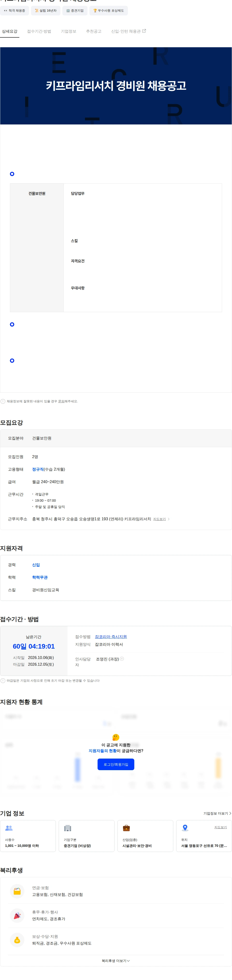Open 기업정보 더보기 link

click(217, 813)
